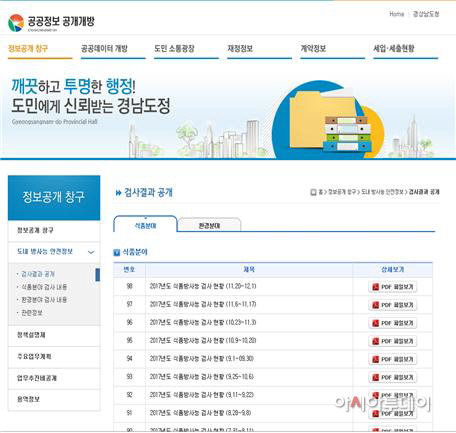Image resolution: width=456 pixels, height=433 pixels.
Task: Open 정보공개 창구 item in the white sidebar list
Action: pos(35,230)
